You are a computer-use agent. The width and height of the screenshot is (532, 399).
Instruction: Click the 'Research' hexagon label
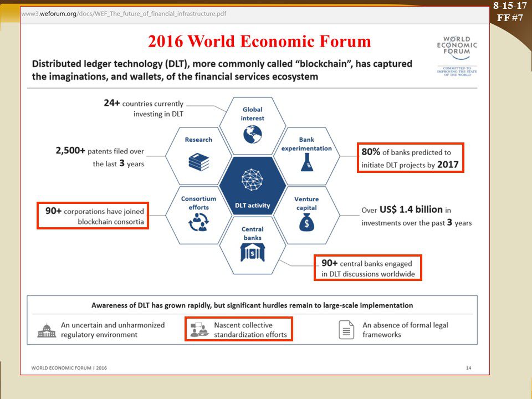tap(198, 140)
